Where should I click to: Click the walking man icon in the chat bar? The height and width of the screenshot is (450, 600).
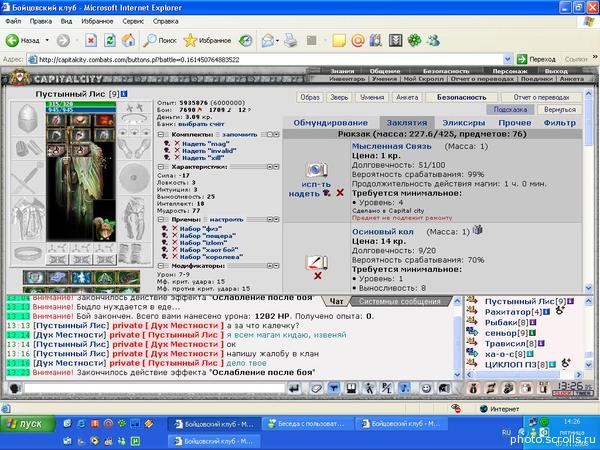coord(369,388)
